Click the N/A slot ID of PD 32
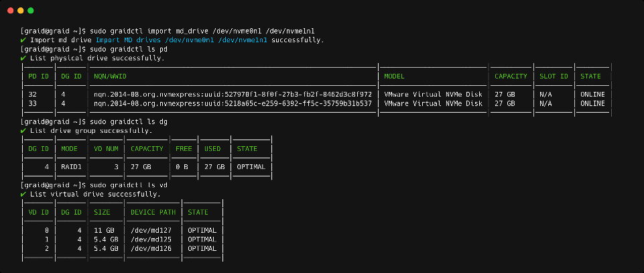The width and height of the screenshot is (644, 273). (x=546, y=95)
